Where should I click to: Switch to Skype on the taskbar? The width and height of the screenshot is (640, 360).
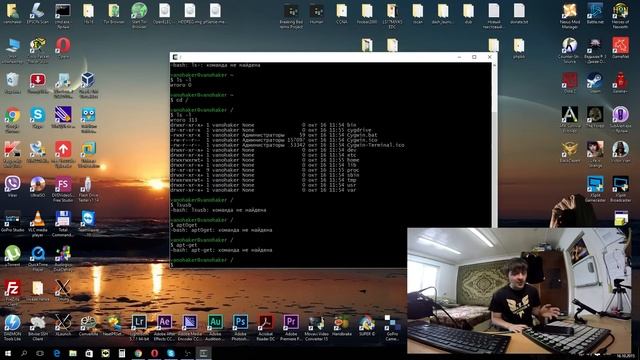point(171,353)
